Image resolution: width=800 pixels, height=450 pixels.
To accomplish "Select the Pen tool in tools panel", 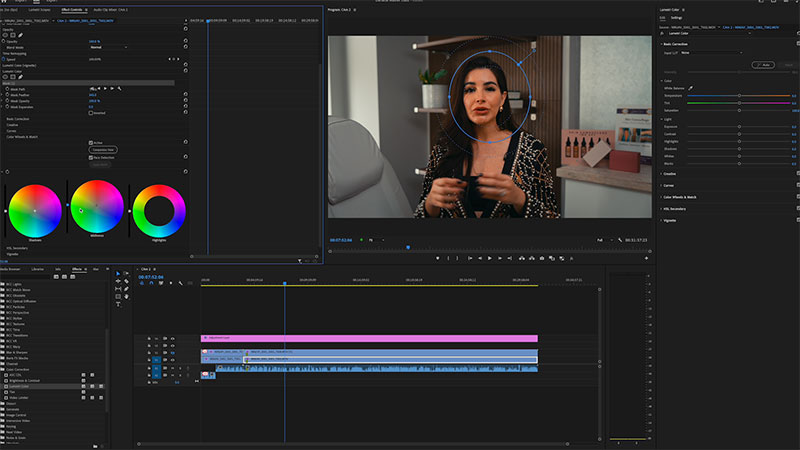I will pyautogui.click(x=126, y=289).
